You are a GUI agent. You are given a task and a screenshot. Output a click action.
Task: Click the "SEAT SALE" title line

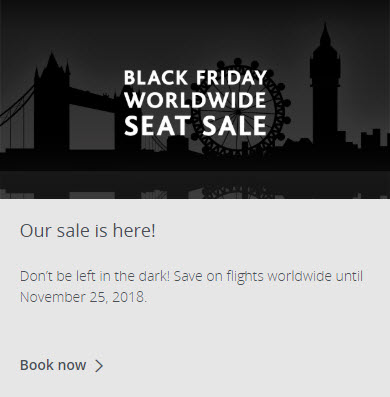tap(195, 125)
